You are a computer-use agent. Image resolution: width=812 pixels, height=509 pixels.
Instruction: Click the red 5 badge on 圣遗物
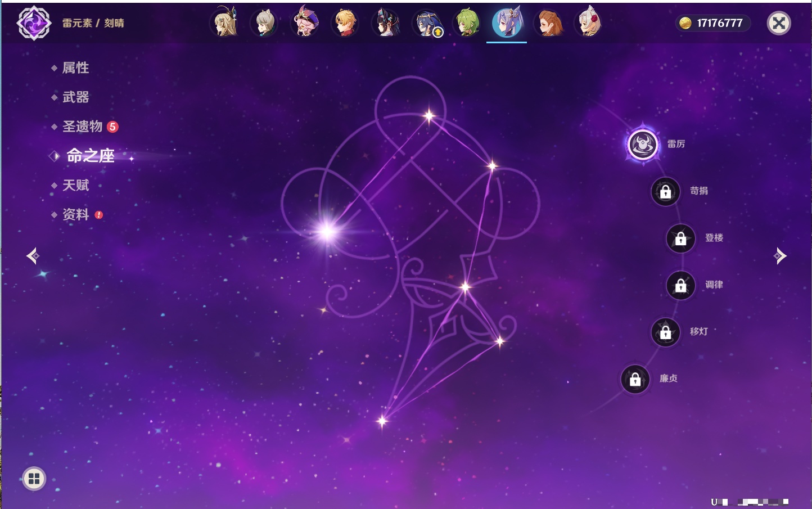point(112,127)
